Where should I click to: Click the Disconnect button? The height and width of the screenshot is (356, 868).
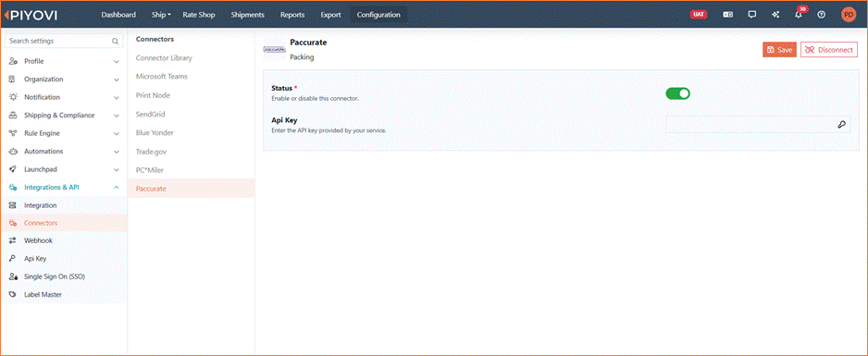coord(829,50)
